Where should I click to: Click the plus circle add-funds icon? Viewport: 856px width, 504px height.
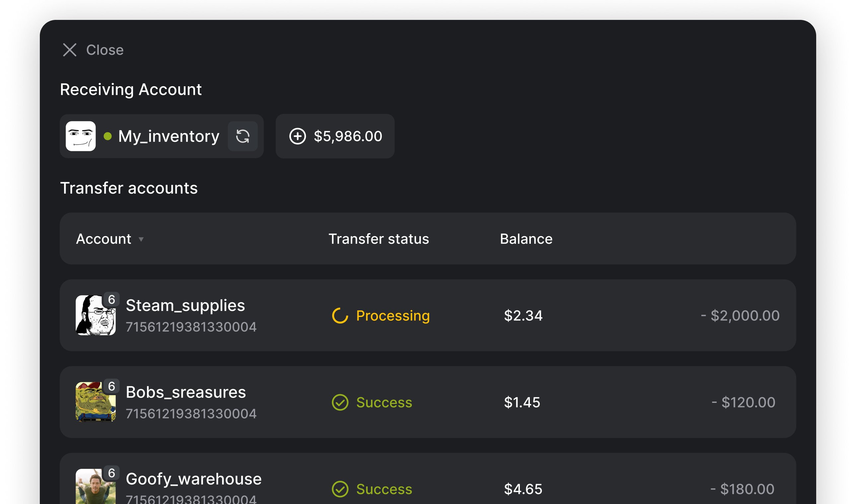[297, 136]
